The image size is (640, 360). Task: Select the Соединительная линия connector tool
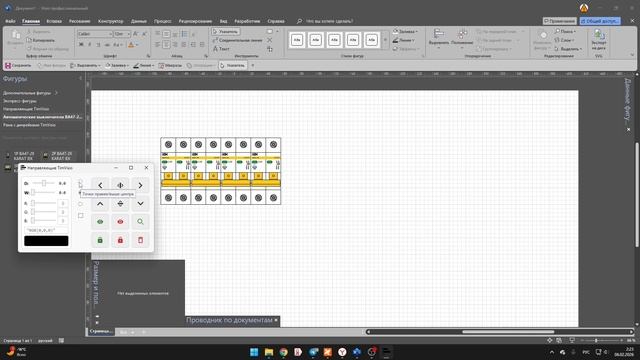pos(238,40)
